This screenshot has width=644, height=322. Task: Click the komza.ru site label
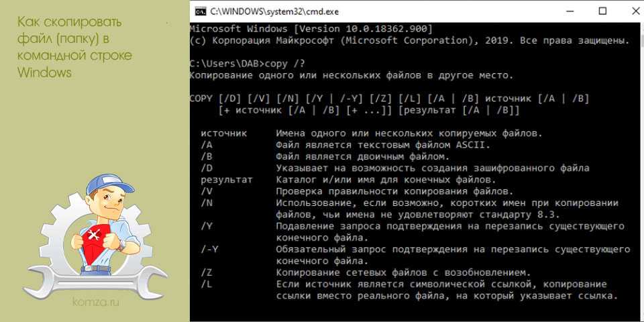pos(96,303)
